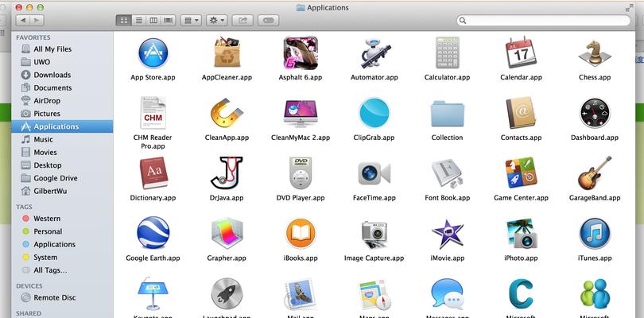The height and width of the screenshot is (318, 644).
Task: Open the Action gear menu
Action: pos(217,20)
